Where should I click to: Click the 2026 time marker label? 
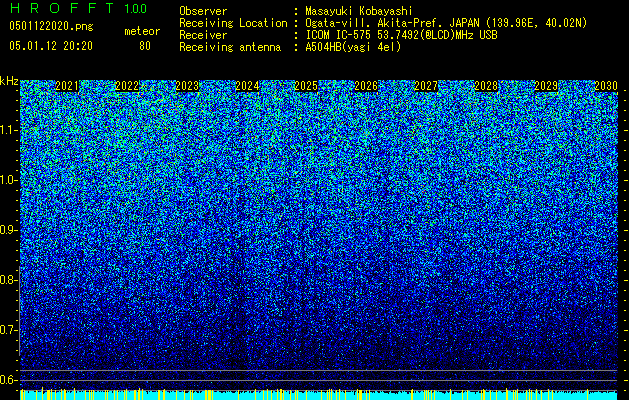(x=366, y=86)
